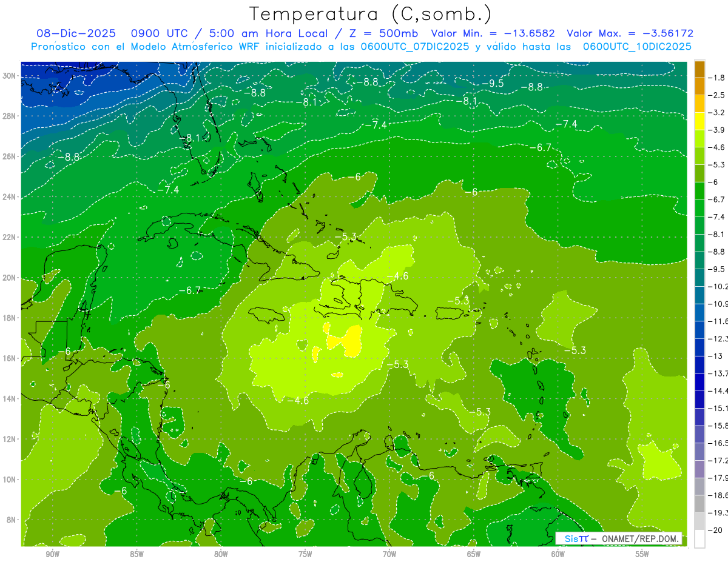Click the -16.5 value on the color legend
The width and height of the screenshot is (728, 562).
click(x=718, y=443)
